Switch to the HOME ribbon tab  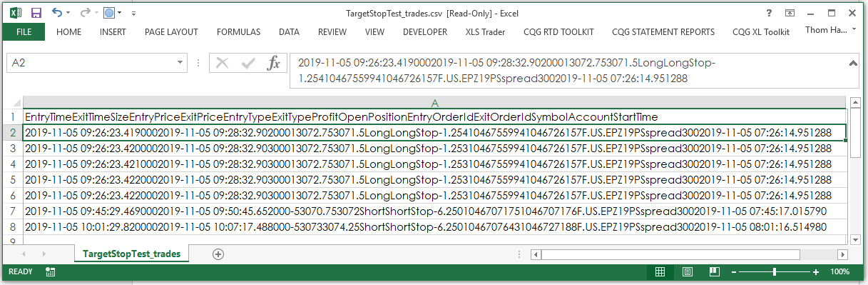68,31
